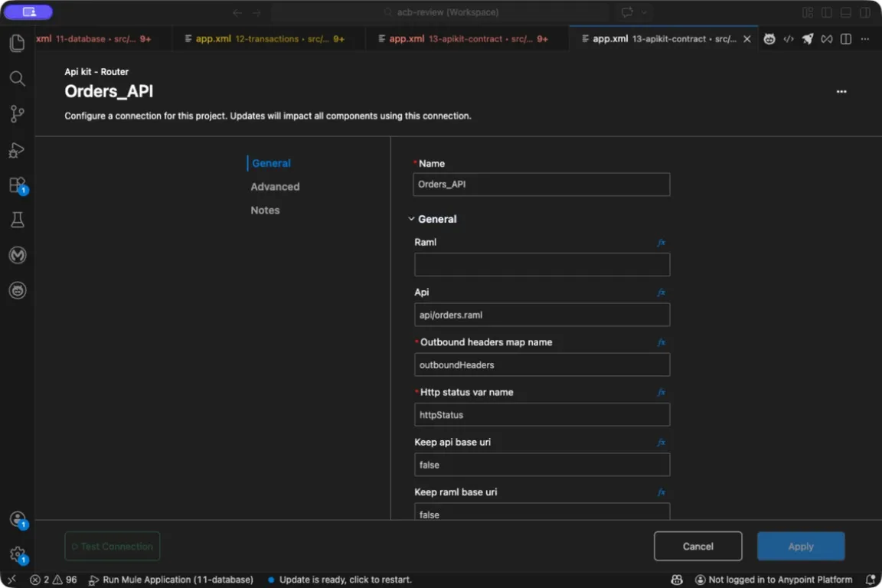Click the Einstein icon in status bar
This screenshot has height=588, width=882.
(677, 580)
